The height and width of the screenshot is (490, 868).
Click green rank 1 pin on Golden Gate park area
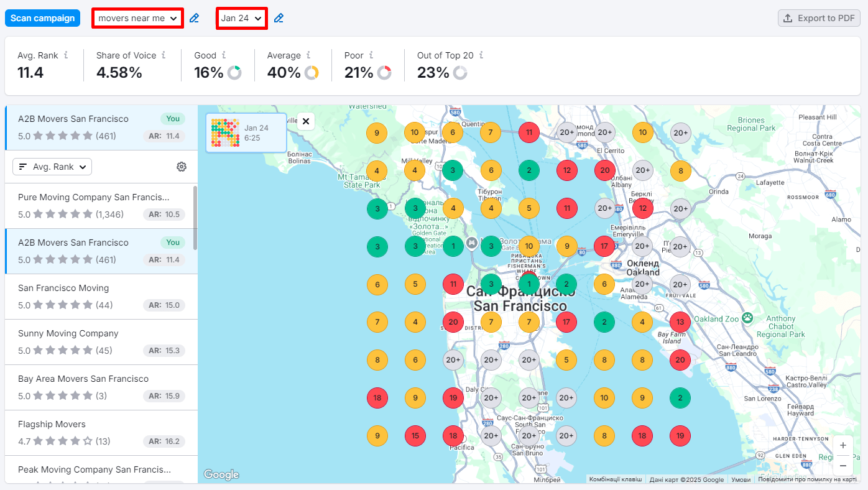(453, 246)
